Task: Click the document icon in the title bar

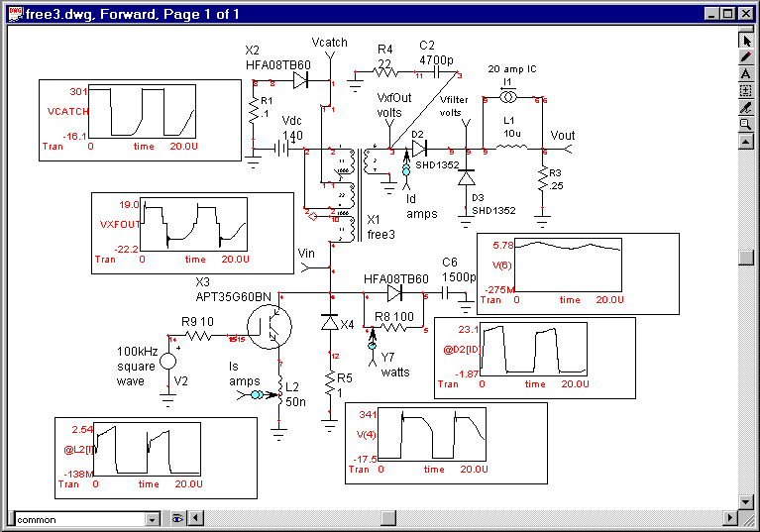Action: point(15,15)
